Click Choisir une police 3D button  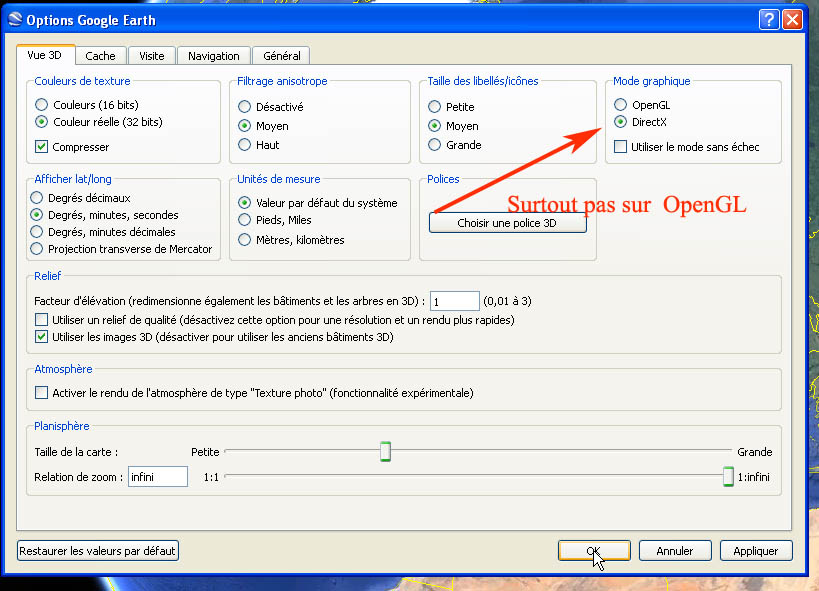[507, 223]
